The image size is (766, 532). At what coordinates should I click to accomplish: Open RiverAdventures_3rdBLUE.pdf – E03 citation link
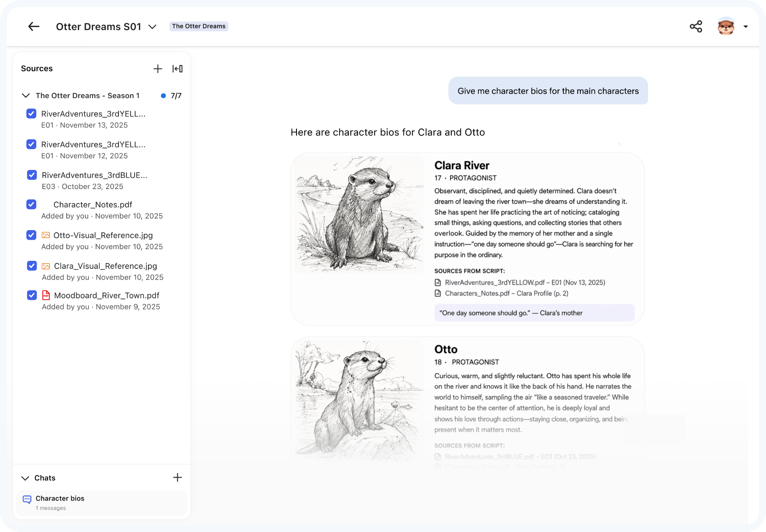pyautogui.click(x=520, y=457)
